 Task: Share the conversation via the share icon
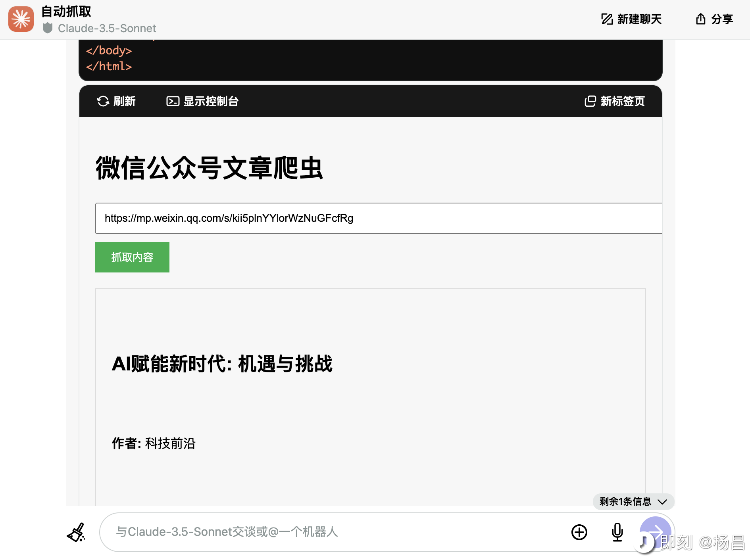[700, 19]
